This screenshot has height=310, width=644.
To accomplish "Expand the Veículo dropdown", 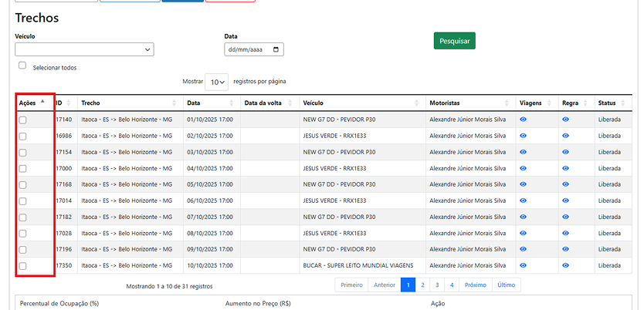I will (84, 49).
